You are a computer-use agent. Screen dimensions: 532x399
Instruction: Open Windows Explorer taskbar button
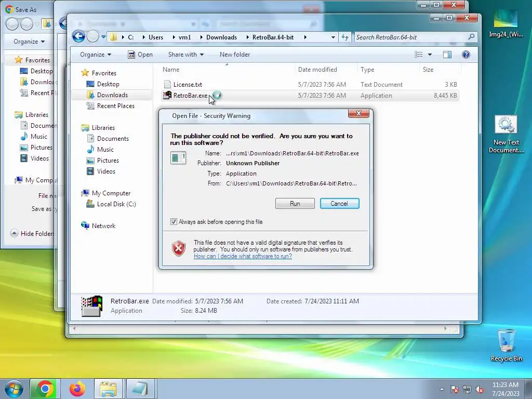109,389
